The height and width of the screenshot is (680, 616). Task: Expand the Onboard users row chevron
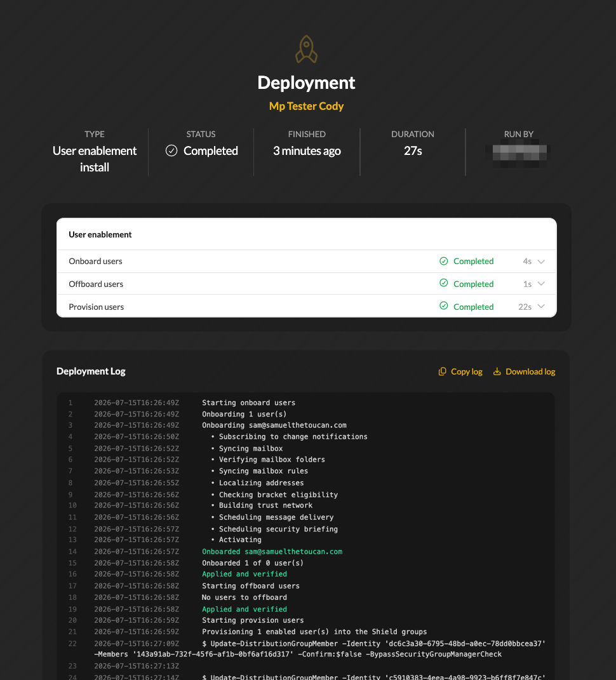(x=541, y=262)
